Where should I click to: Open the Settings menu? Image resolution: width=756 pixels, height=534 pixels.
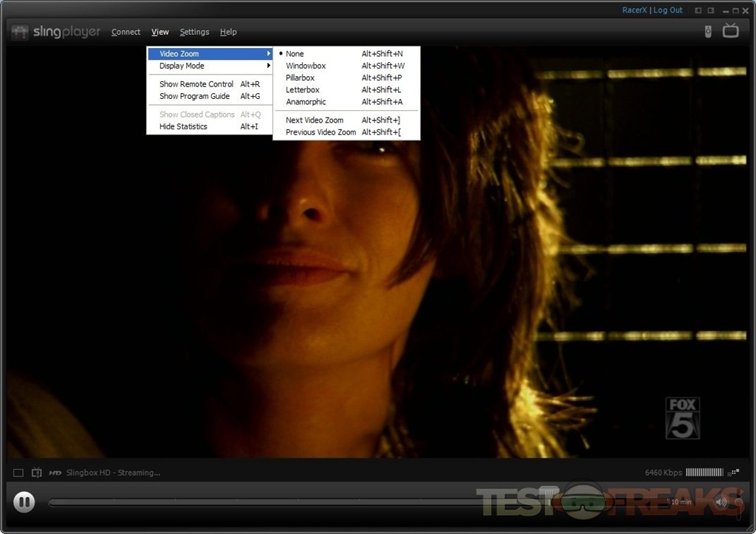pyautogui.click(x=194, y=32)
